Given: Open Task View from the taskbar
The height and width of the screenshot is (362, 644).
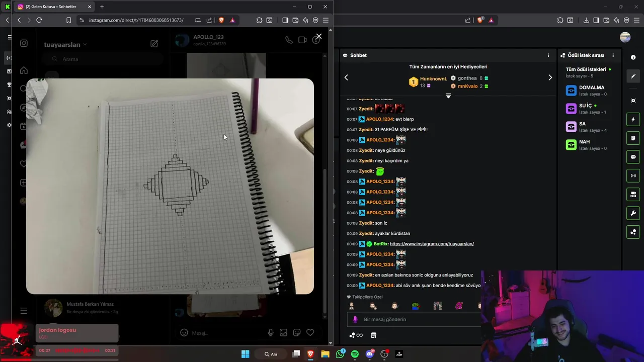Looking at the screenshot, I should click(296, 354).
